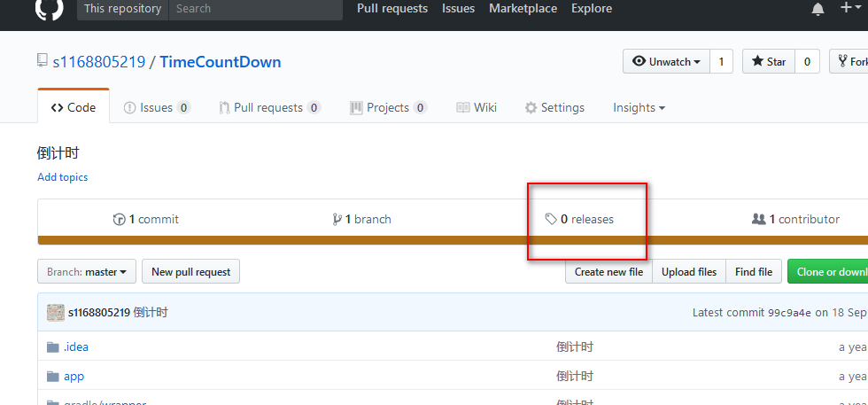Screen dimensions: 868x405
Task: Go to Explore
Action: pos(592,8)
